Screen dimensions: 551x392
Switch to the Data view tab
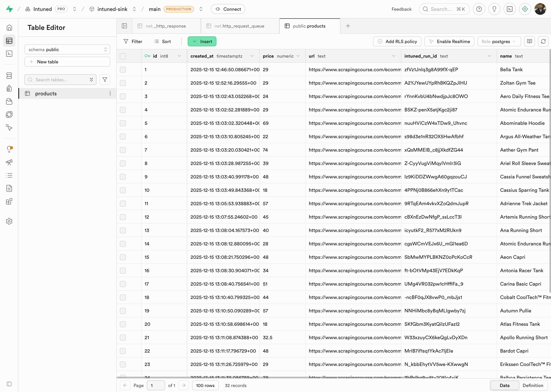coord(505,385)
